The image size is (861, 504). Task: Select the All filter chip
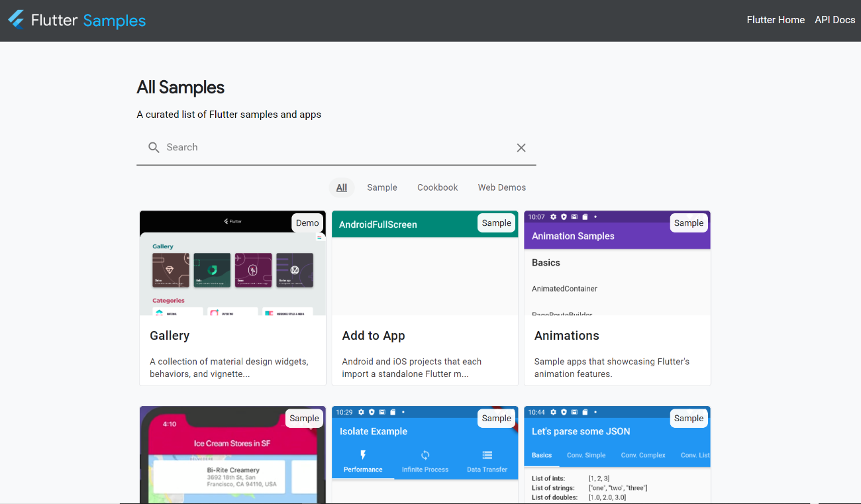tap(342, 187)
